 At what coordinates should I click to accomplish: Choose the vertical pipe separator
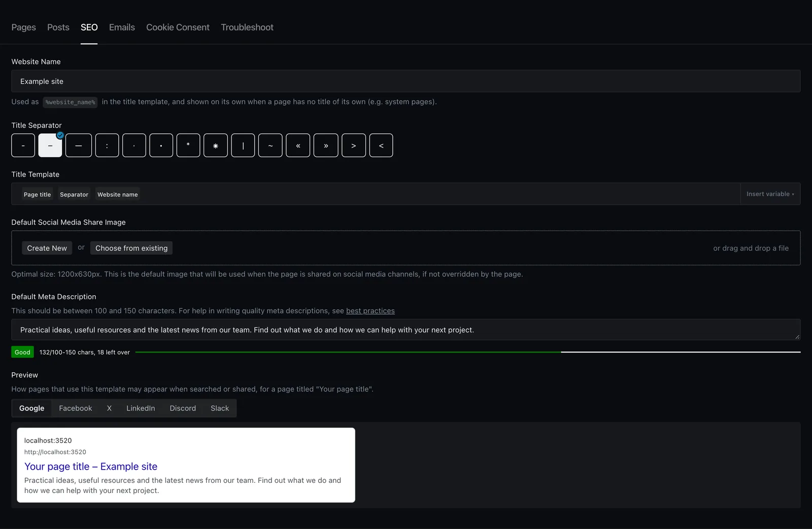coord(243,146)
